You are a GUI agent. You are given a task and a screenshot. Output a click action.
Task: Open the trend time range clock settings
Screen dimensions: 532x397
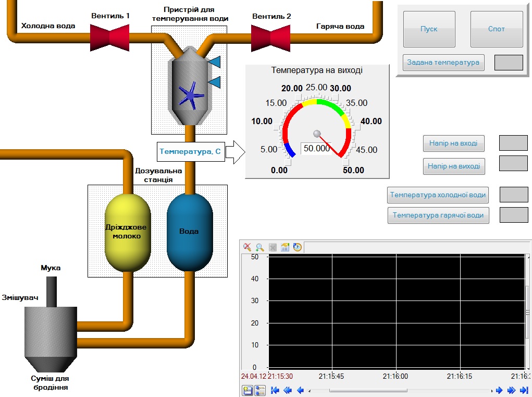point(297,247)
